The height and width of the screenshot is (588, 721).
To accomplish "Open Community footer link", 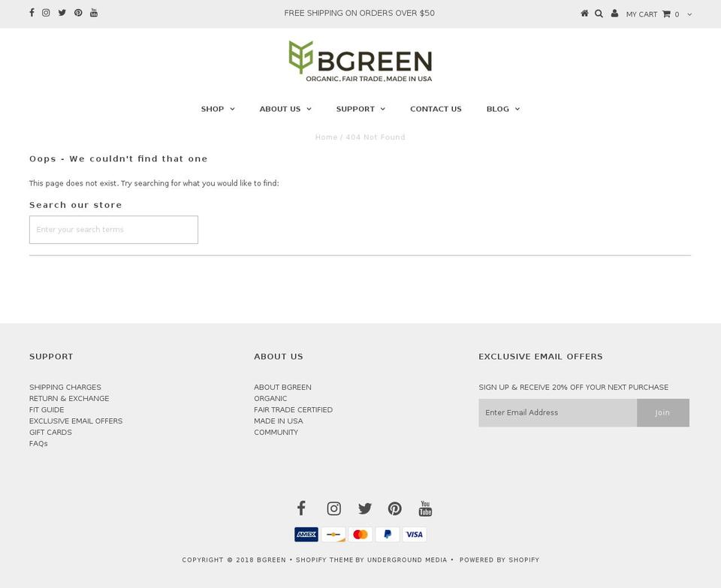I will pyautogui.click(x=276, y=432).
